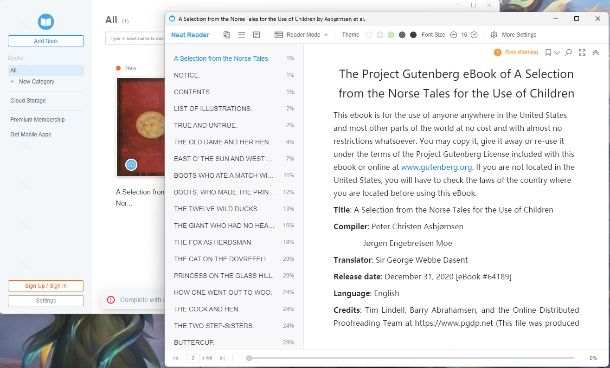This screenshot has height=368, width=610.
Task: Select the light cream theme swatch
Action: click(380, 35)
